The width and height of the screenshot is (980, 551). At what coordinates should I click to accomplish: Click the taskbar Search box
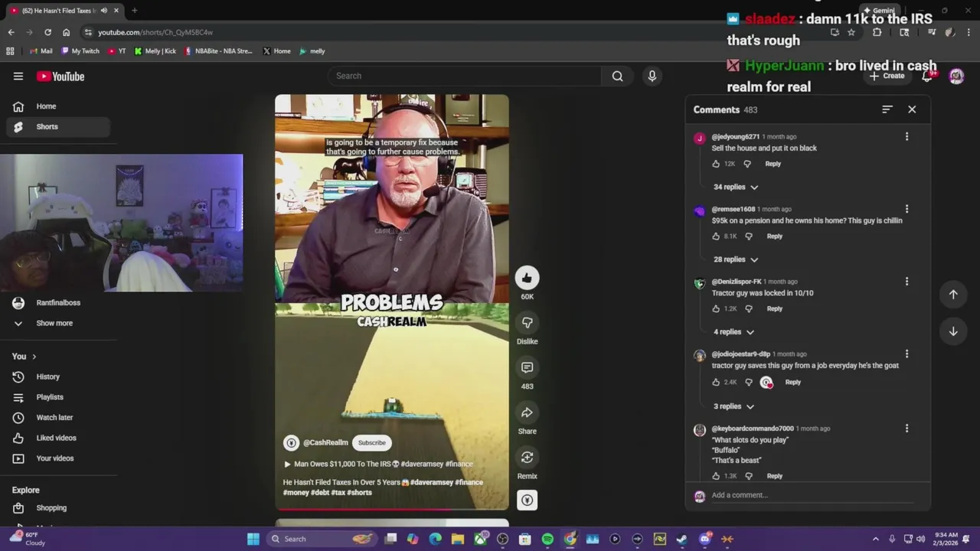point(322,539)
